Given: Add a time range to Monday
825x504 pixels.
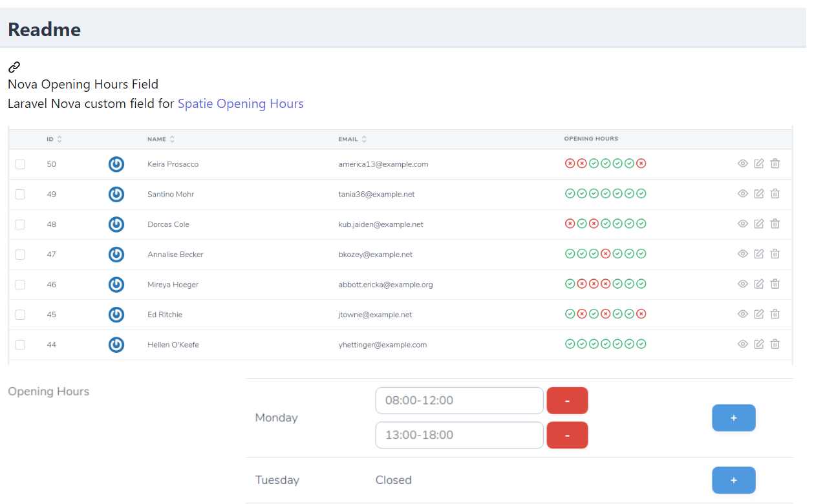Looking at the screenshot, I should pos(733,418).
